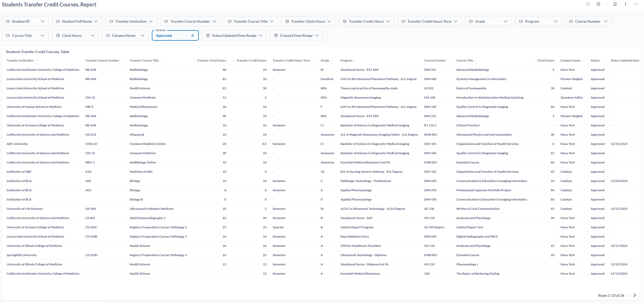Clear the Approved status filter

pyautogui.click(x=193, y=36)
